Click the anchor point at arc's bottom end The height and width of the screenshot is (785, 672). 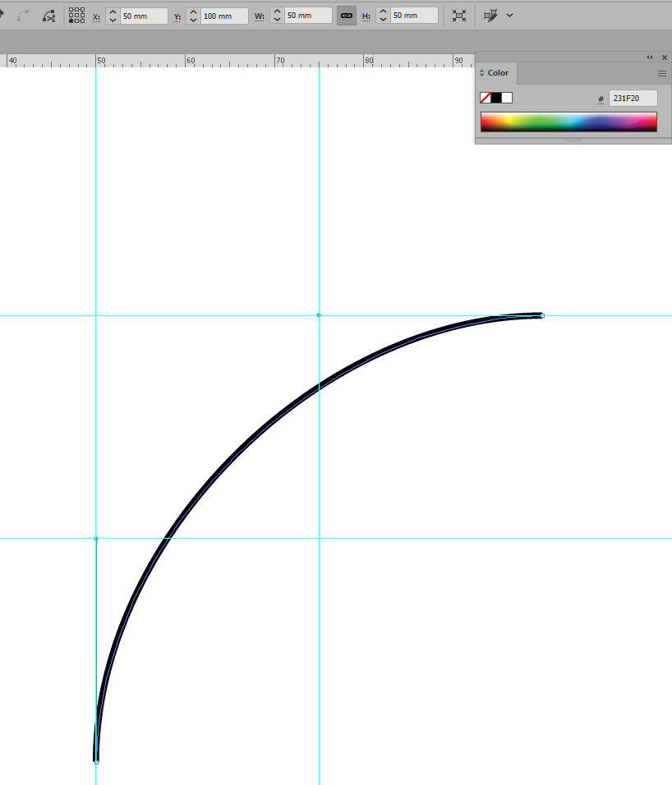coord(96,762)
